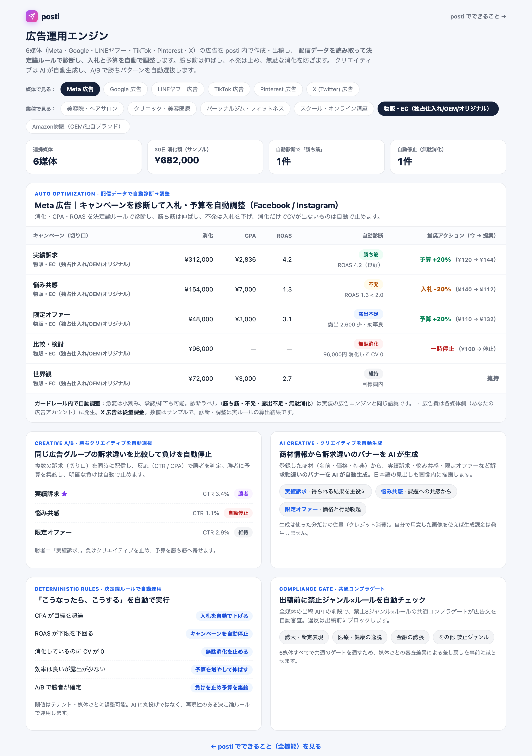
Task: Click the 金融の誇張 compliance chip
Action: coord(410,637)
